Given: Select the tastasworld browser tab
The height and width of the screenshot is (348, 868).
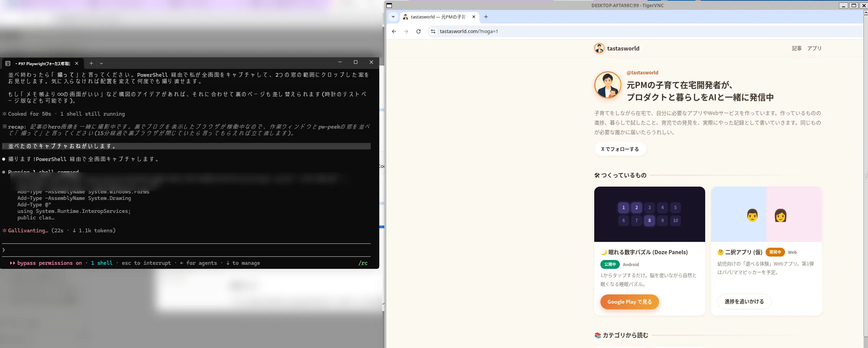Looking at the screenshot, I should (439, 17).
